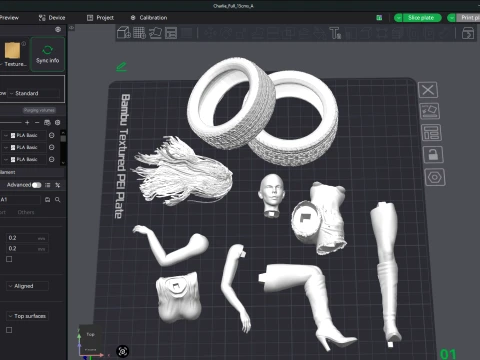Click the info icon on Textured plate
The width and height of the screenshot is (480, 360).
(x=24, y=44)
